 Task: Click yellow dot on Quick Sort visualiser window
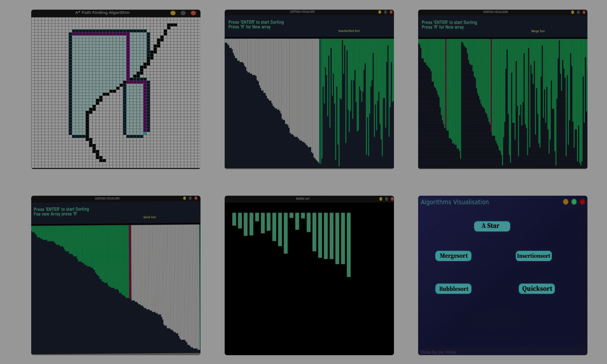click(185, 198)
